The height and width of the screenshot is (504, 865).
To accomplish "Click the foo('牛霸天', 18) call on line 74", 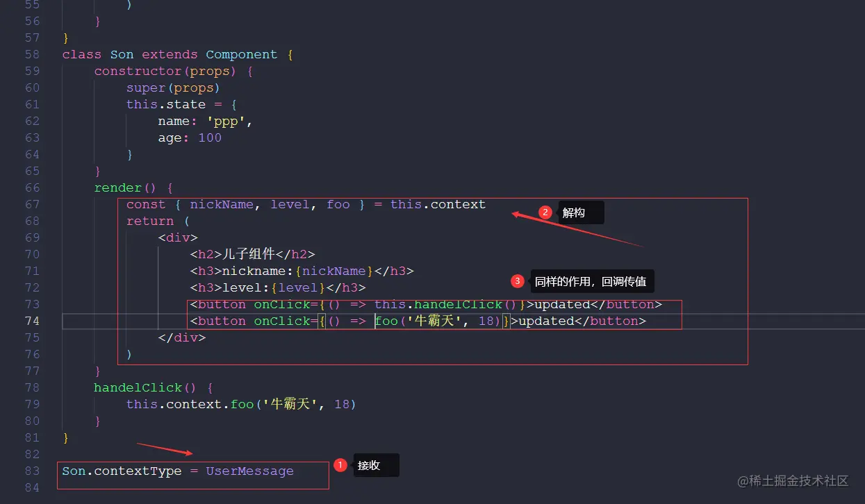I will [438, 321].
